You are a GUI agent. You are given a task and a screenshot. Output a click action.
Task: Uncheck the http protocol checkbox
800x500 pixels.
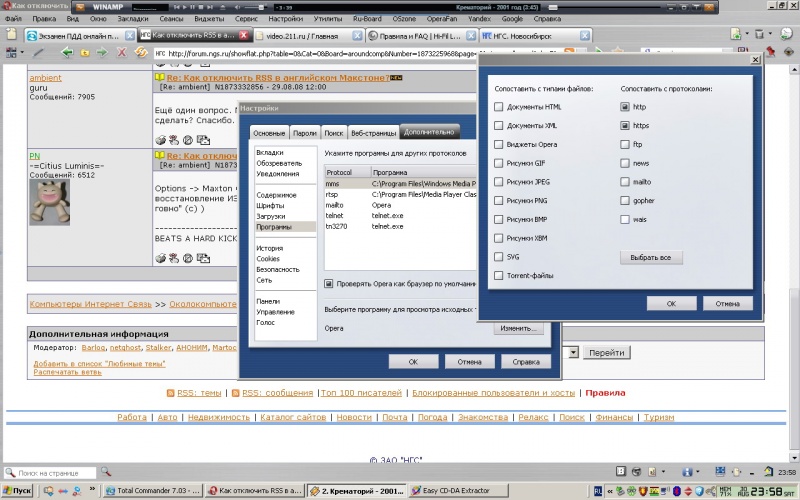tap(625, 106)
